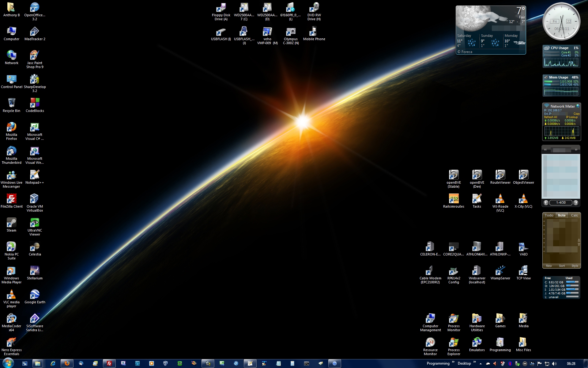Expand the Desktop toolbar chevron
588x368 pixels.
(475, 362)
